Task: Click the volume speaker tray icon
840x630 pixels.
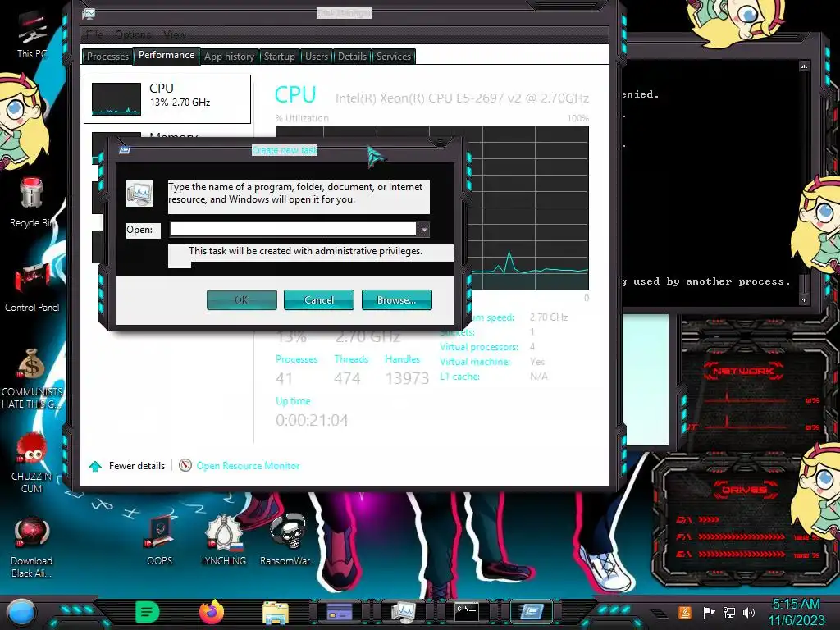Action: click(x=749, y=612)
